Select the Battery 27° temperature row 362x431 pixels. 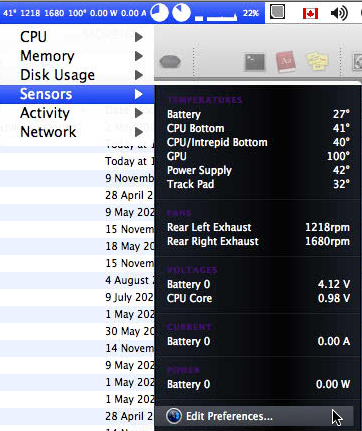(x=258, y=114)
